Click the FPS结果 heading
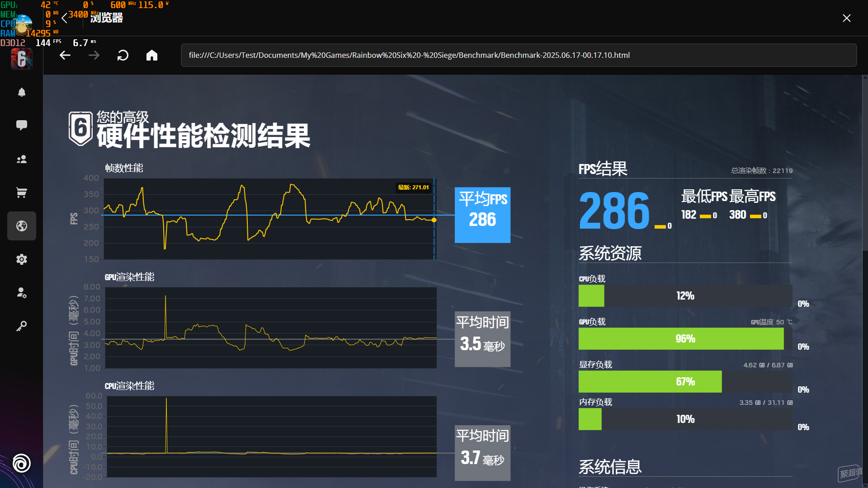Image resolution: width=868 pixels, height=488 pixels. point(603,169)
